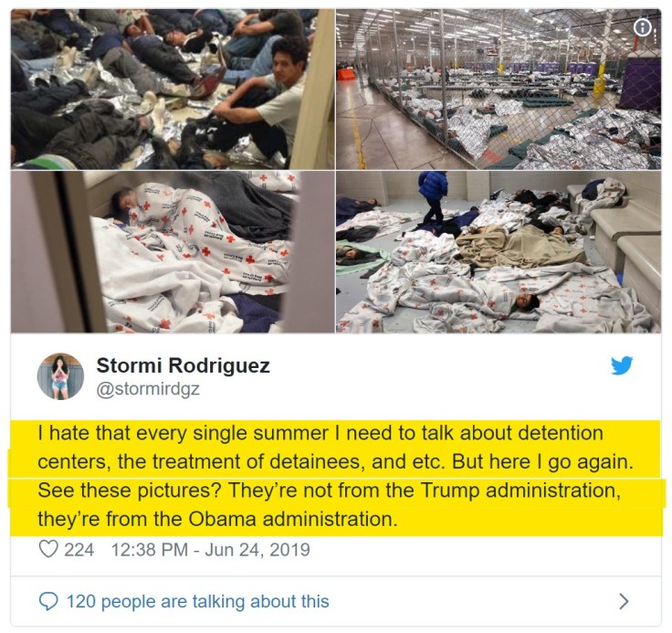Screen dimensions: 672x633
Task: Expand the conversation with the right chevron
Action: coord(624,602)
